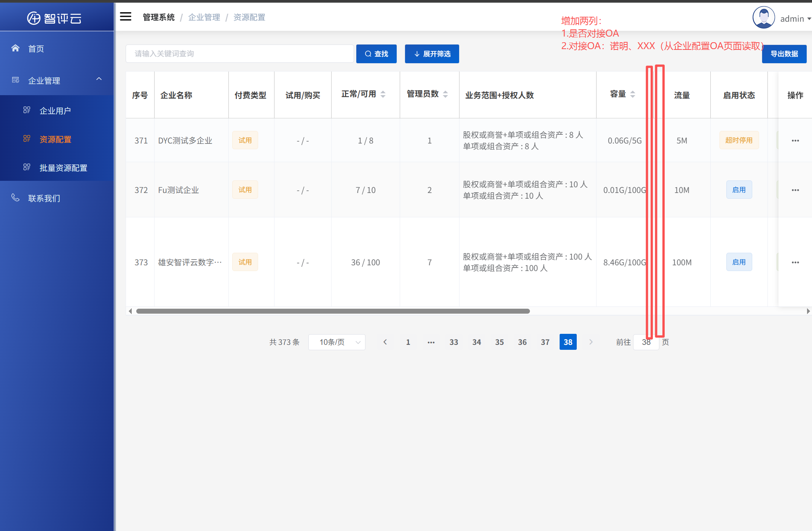Collapse the 企业管理 sidebar menu
This screenshot has width=812, height=531.
[99, 79]
